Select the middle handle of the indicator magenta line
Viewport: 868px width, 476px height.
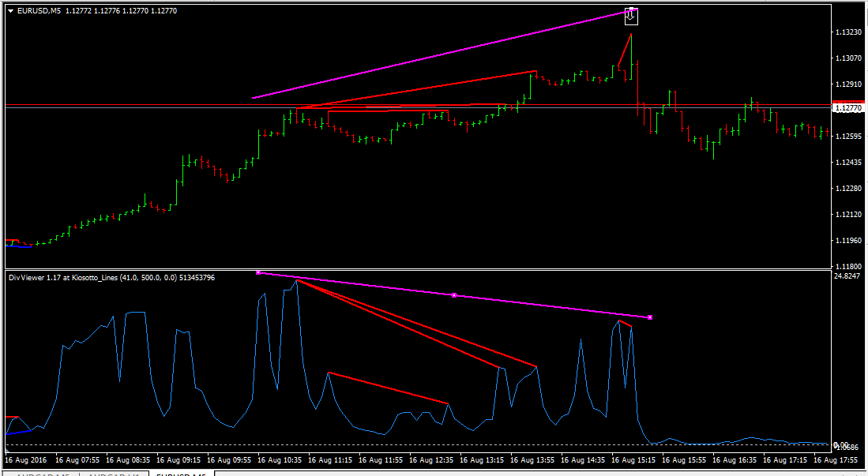(454, 295)
